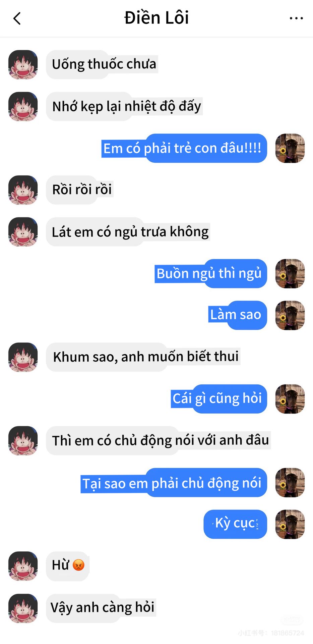Tap the avatar beside 'Vậy anh càng hỏi'
313x644 pixels.
(23, 608)
